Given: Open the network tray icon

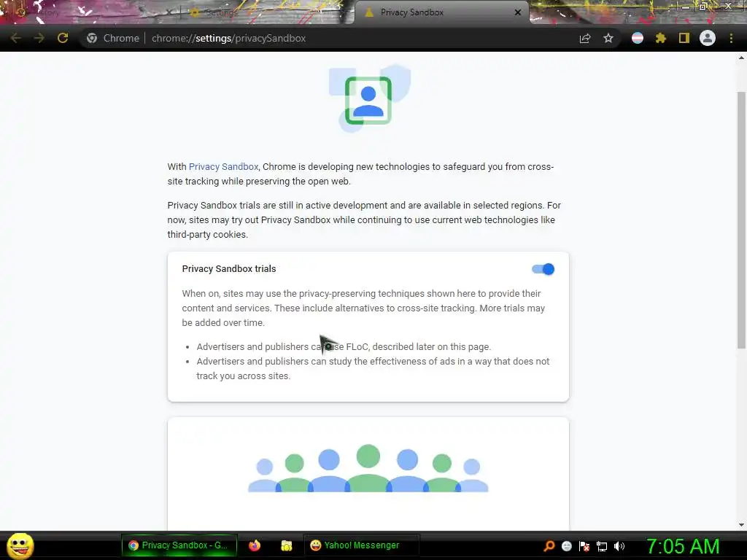Looking at the screenshot, I should tap(602, 546).
